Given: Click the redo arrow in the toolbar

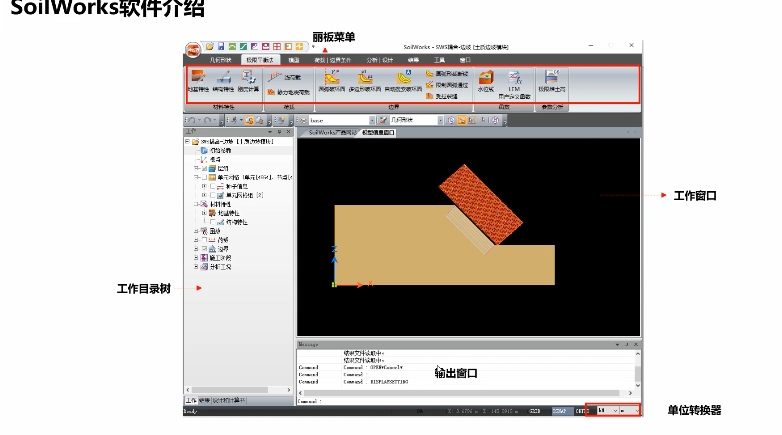Looking at the screenshot, I should pyautogui.click(x=208, y=120).
